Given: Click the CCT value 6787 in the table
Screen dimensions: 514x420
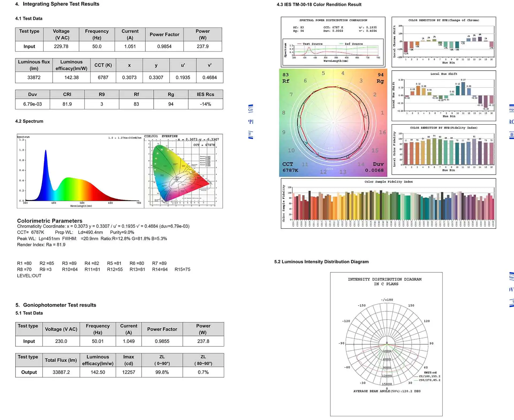Looking at the screenshot, I should pos(103,77).
